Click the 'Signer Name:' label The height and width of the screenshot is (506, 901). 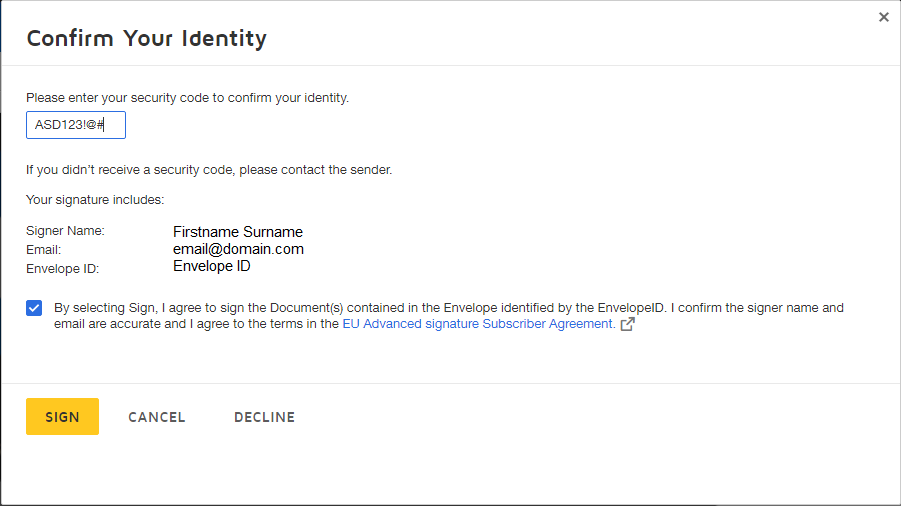65,231
